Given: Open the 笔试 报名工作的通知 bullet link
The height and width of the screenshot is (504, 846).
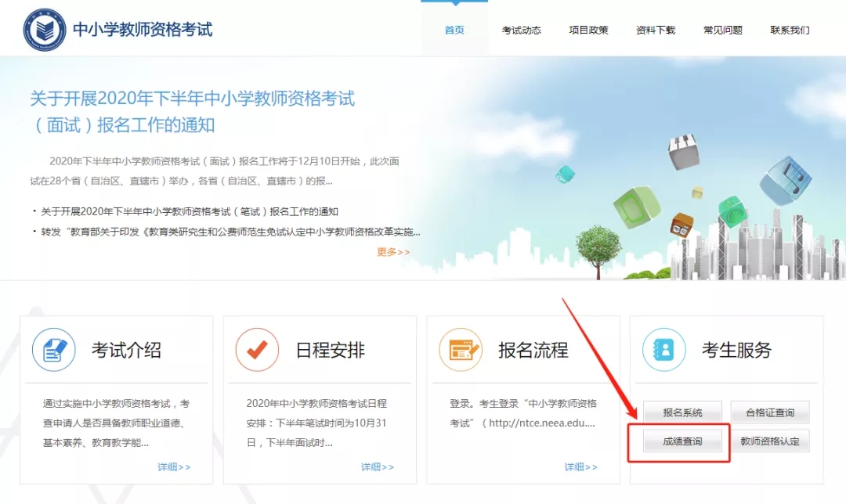Looking at the screenshot, I should click(x=190, y=211).
